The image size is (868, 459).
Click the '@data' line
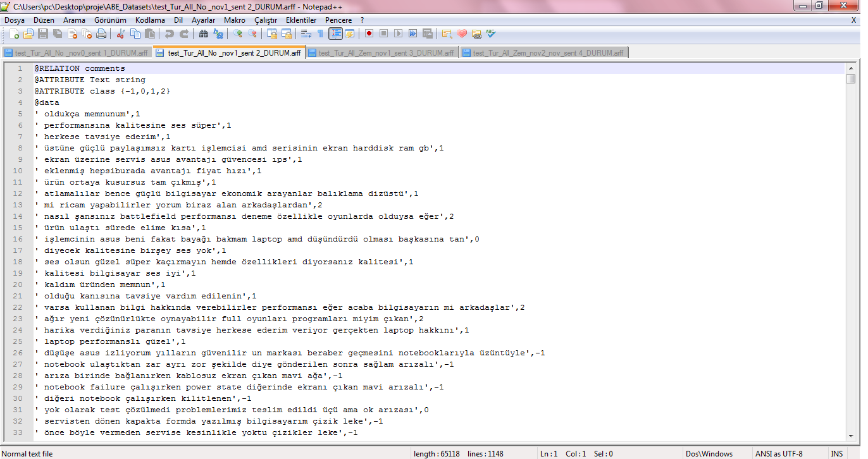47,102
